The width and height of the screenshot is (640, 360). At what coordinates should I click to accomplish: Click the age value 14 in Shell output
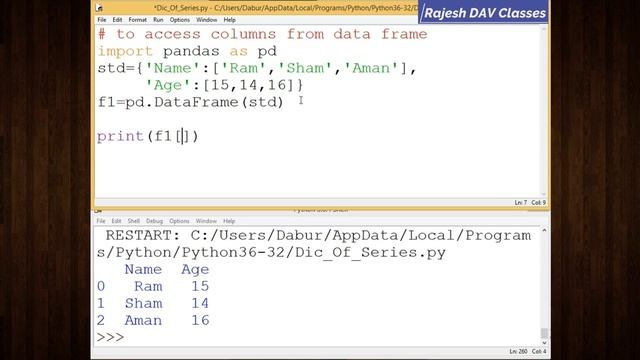click(x=200, y=303)
